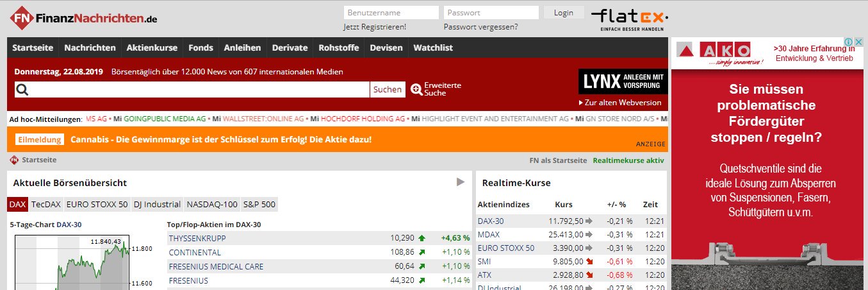Click green arrow in FRESENIUS MEDICAL CARE row
868x290 pixels.
click(421, 266)
